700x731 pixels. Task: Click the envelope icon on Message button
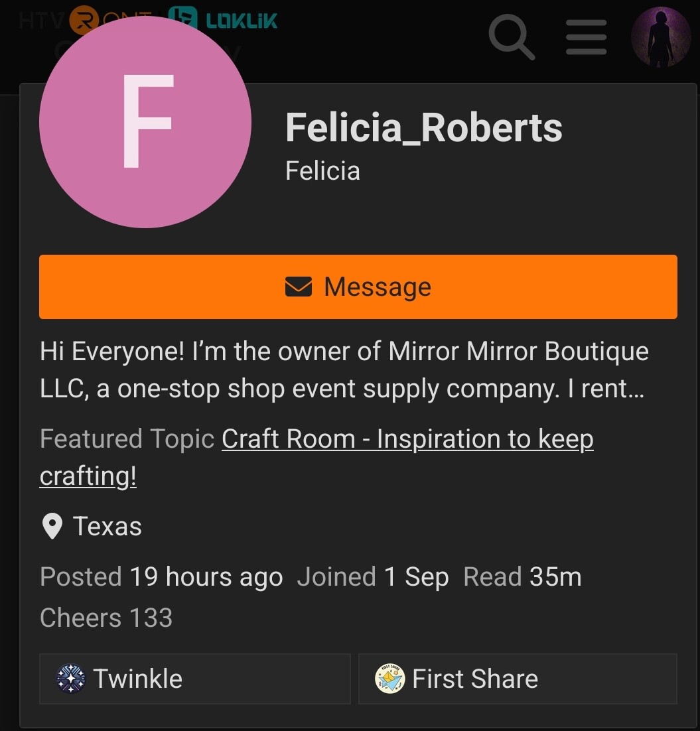pyautogui.click(x=298, y=287)
